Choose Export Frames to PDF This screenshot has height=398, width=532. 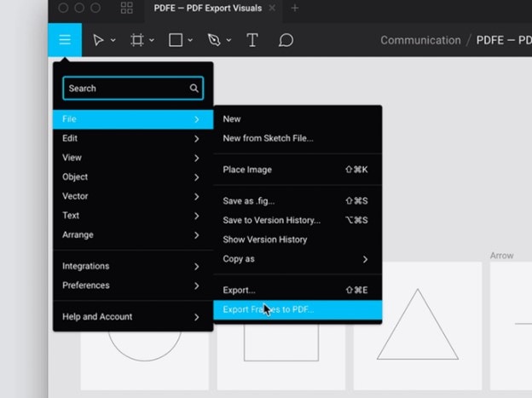pos(298,309)
